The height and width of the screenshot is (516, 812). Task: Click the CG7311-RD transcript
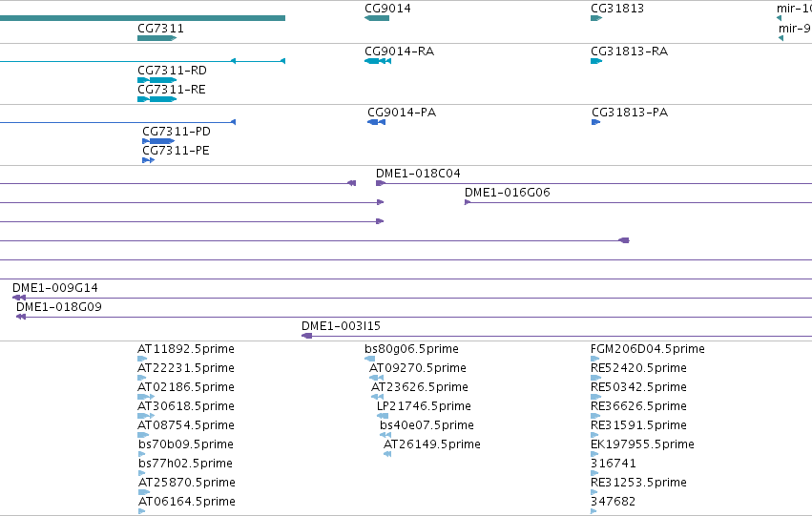click(x=156, y=80)
